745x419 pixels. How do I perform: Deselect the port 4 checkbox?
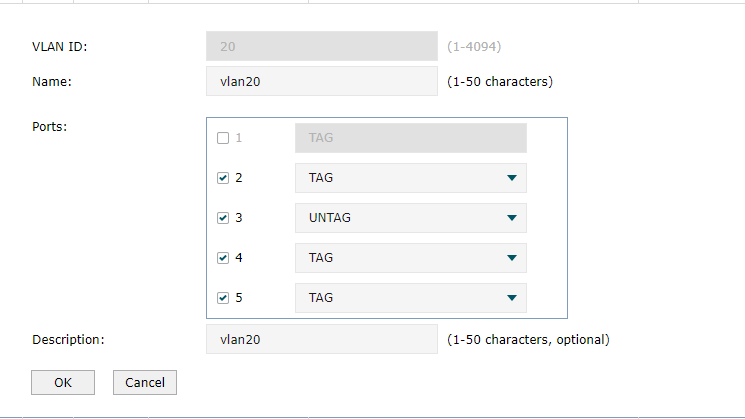pyautogui.click(x=223, y=258)
